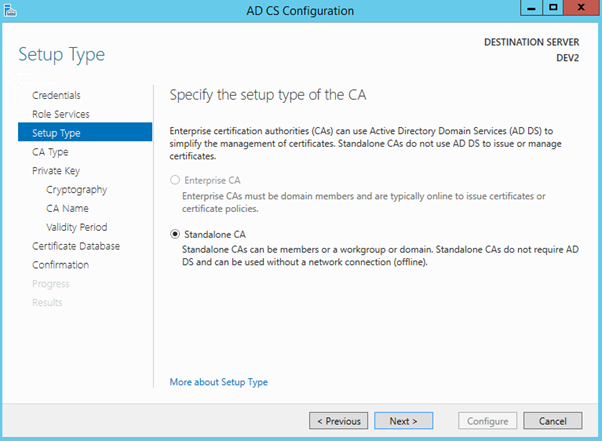The height and width of the screenshot is (441, 602).
Task: Select the Setup Type sidebar item
Action: click(x=56, y=133)
